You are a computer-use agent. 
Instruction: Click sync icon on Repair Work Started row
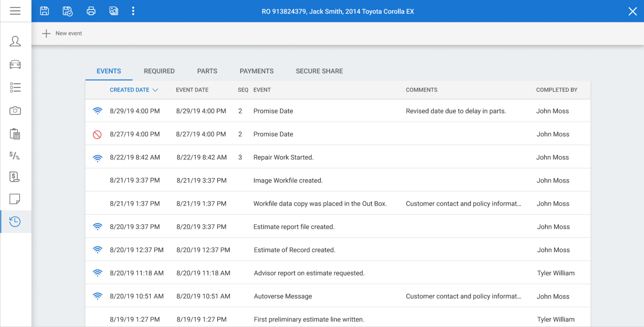tap(97, 158)
